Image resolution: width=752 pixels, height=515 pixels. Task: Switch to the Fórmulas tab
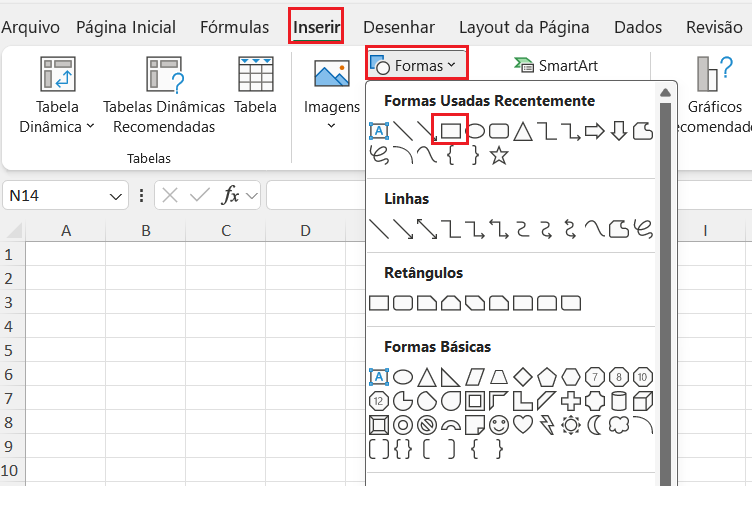(234, 27)
